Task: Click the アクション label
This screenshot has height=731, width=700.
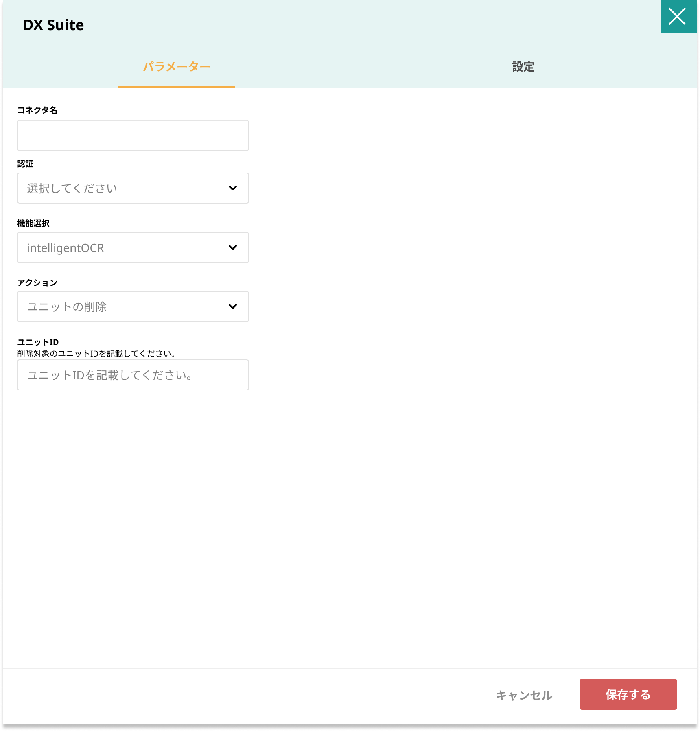Action: coord(37,282)
